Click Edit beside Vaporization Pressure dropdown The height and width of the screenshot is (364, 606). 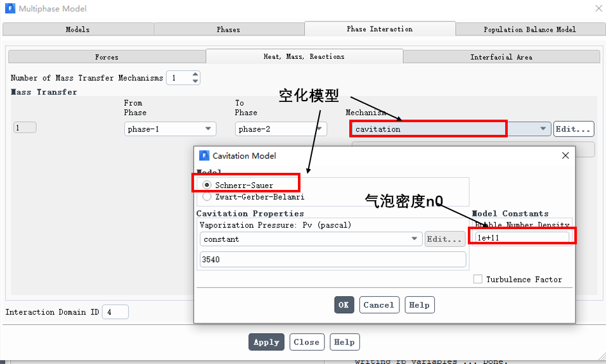coord(445,239)
